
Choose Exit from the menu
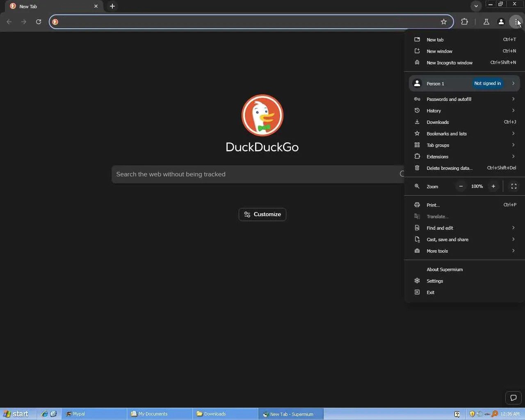coord(464,292)
